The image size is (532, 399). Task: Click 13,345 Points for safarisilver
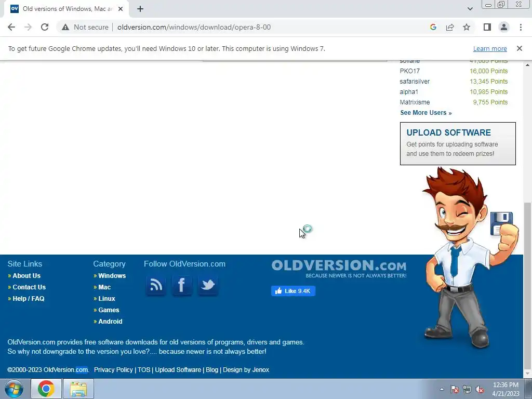point(488,82)
